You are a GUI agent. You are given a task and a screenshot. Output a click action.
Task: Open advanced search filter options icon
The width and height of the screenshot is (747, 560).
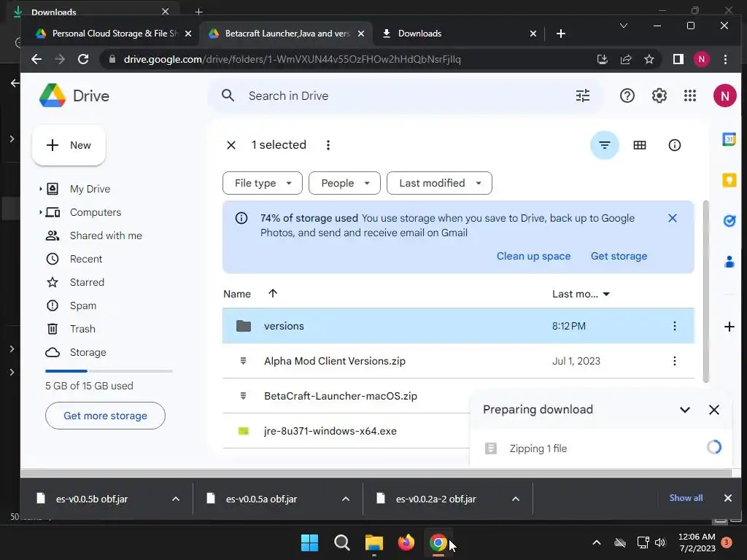(x=583, y=96)
